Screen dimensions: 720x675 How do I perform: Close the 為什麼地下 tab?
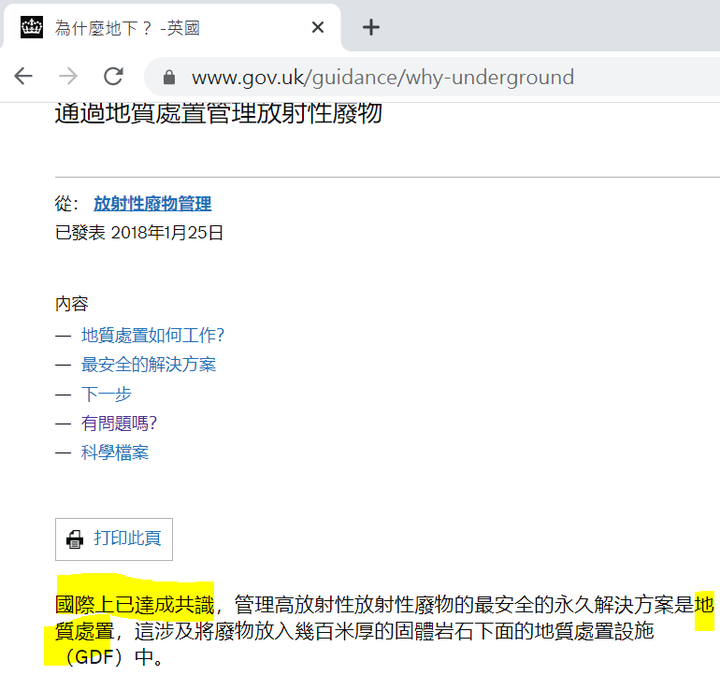(318, 28)
